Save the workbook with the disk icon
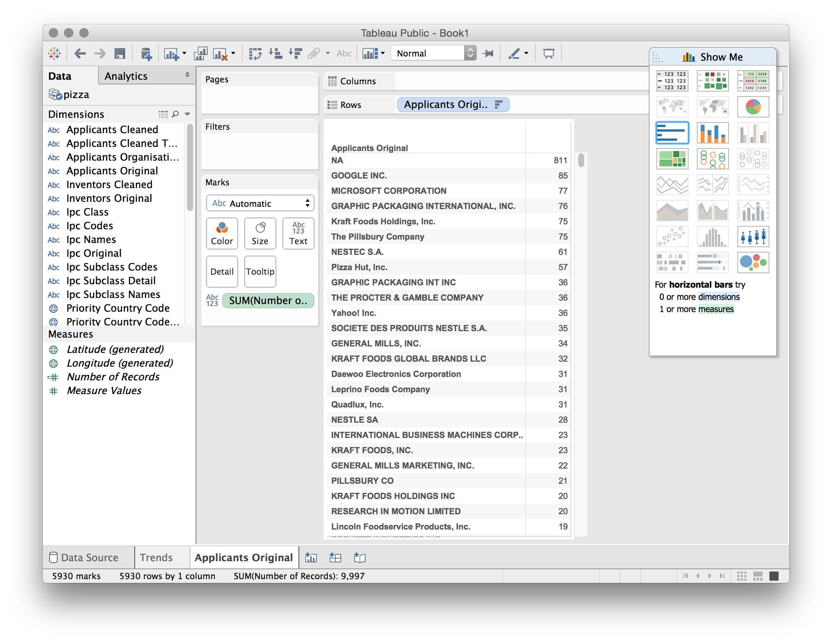Screen dimensions: 832x644 pyautogui.click(x=120, y=53)
